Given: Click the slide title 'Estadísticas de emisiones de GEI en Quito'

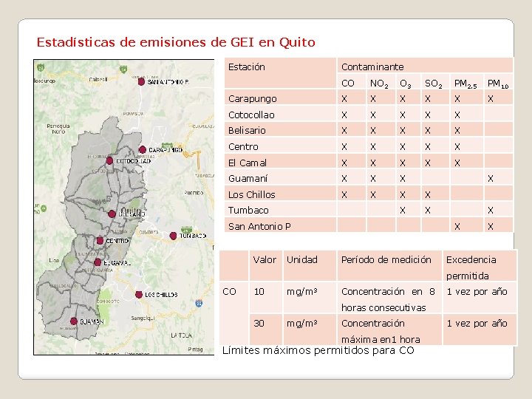Looking at the screenshot, I should (x=176, y=42).
